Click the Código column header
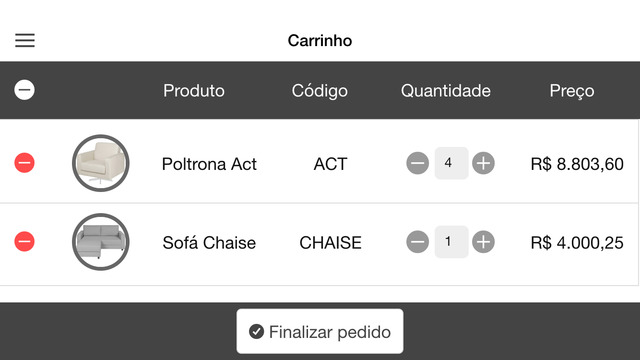This screenshot has height=360, width=640. (x=320, y=91)
